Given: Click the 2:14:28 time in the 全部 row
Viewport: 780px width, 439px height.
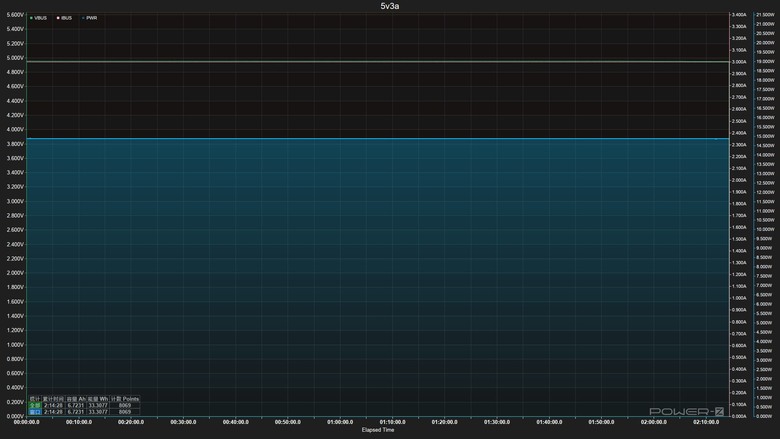Looking at the screenshot, I should pyautogui.click(x=53, y=405).
